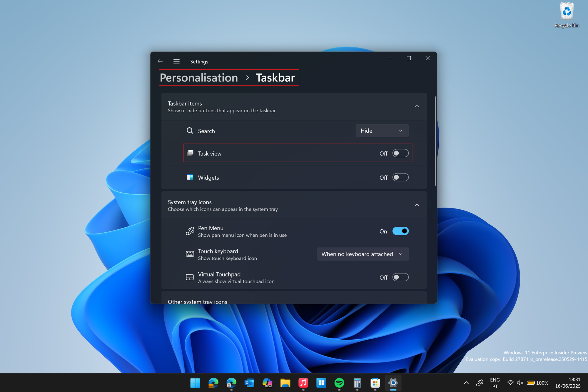The height and width of the screenshot is (392, 588).
Task: Collapse the System tray icons section chevron
Action: [x=417, y=205]
